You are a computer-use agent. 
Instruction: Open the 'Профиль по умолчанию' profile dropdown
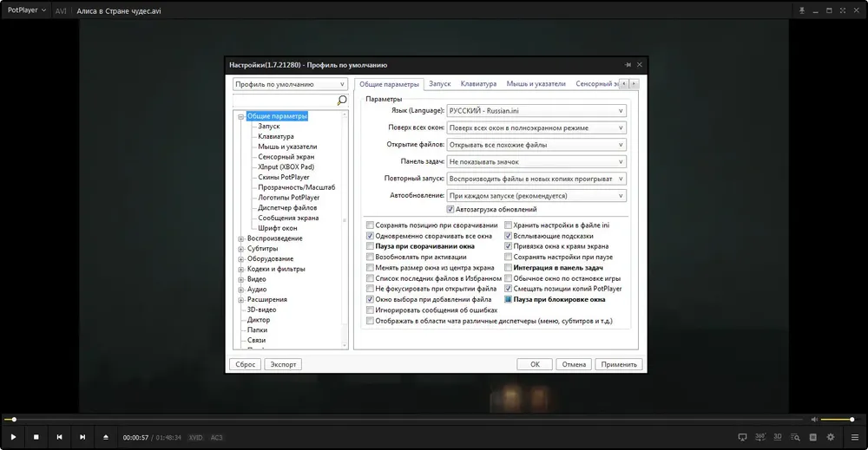pos(290,84)
